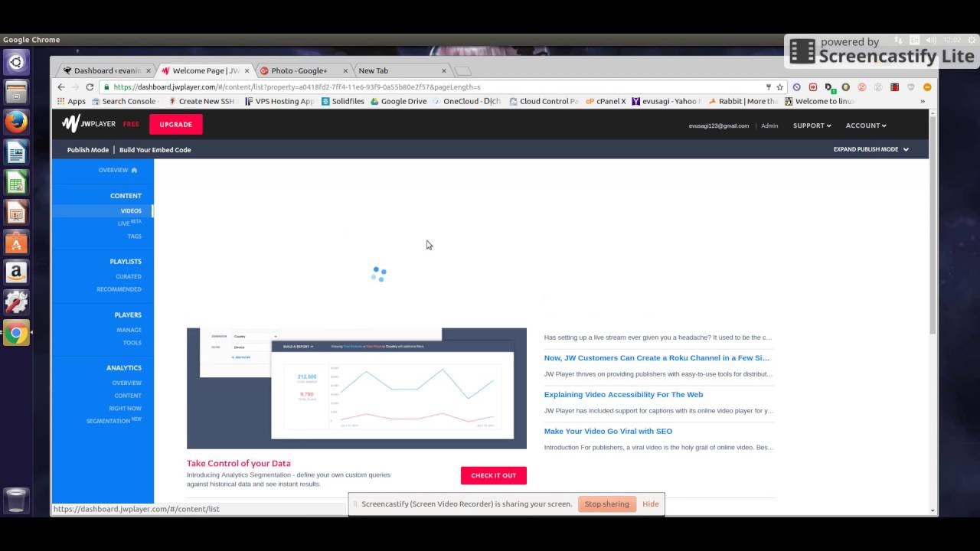Hide the Screencastify sharing notification
This screenshot has width=980, height=551.
click(651, 504)
